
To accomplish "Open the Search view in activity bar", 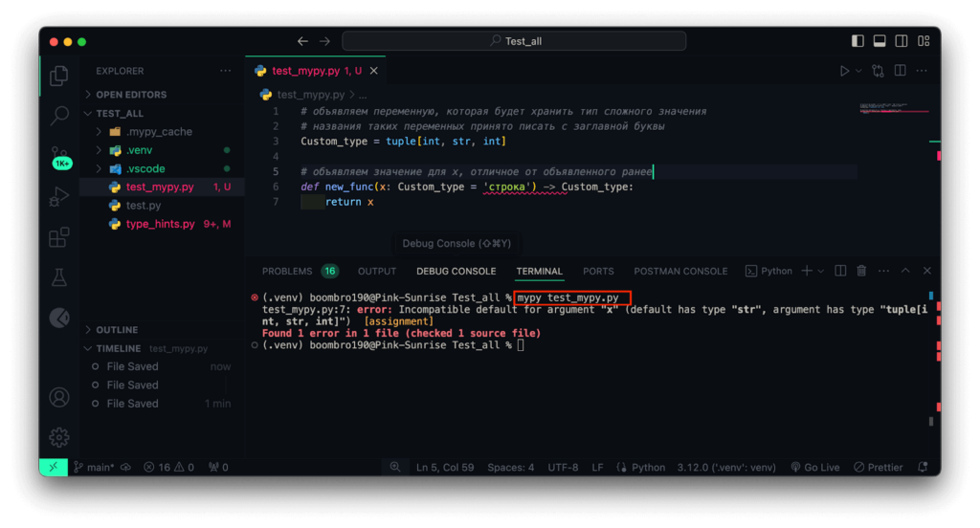I will 59,116.
